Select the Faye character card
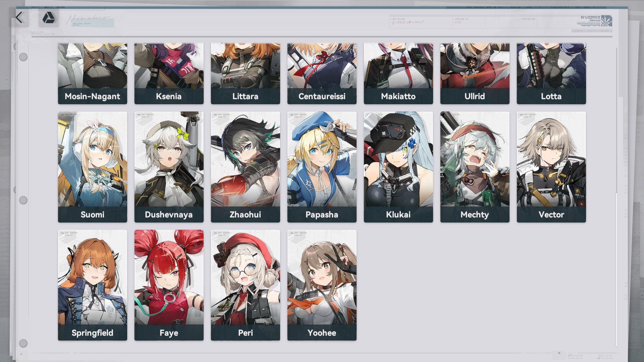The image size is (644, 362). pyautogui.click(x=169, y=285)
